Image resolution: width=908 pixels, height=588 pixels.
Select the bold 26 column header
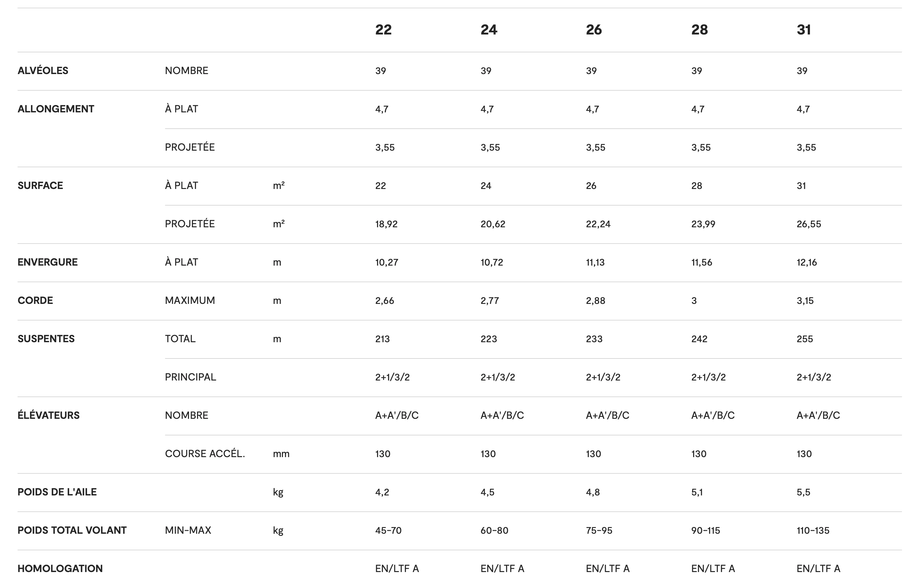tap(594, 30)
